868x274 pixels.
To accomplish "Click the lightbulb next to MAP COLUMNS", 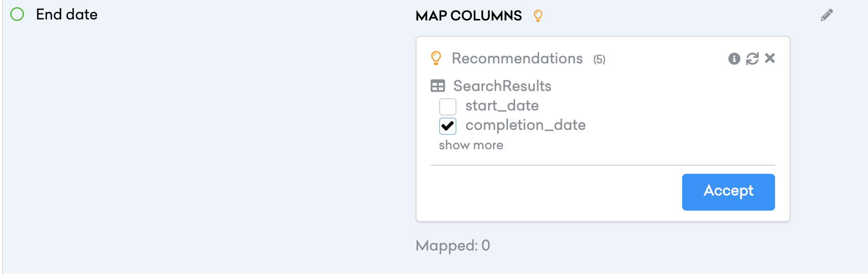I will coord(538,16).
